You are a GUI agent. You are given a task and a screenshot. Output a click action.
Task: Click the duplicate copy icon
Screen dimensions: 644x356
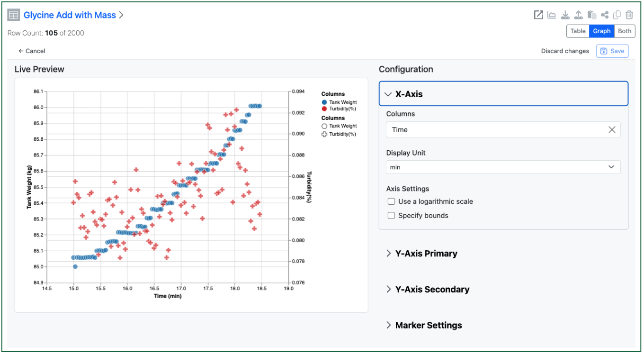pyautogui.click(x=617, y=15)
